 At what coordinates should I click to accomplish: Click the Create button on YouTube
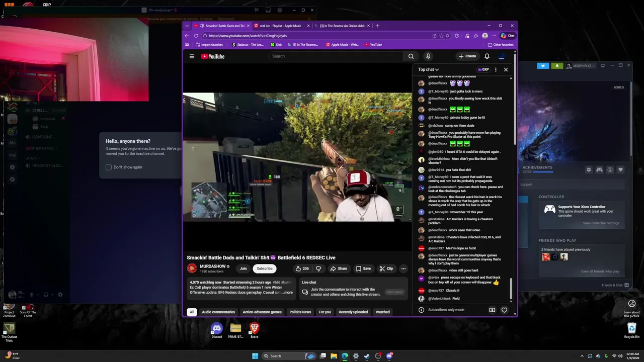tap(467, 56)
